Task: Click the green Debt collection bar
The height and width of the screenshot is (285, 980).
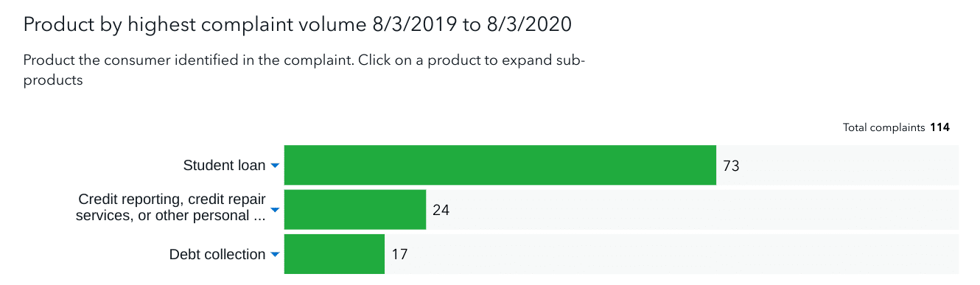Action: [335, 254]
